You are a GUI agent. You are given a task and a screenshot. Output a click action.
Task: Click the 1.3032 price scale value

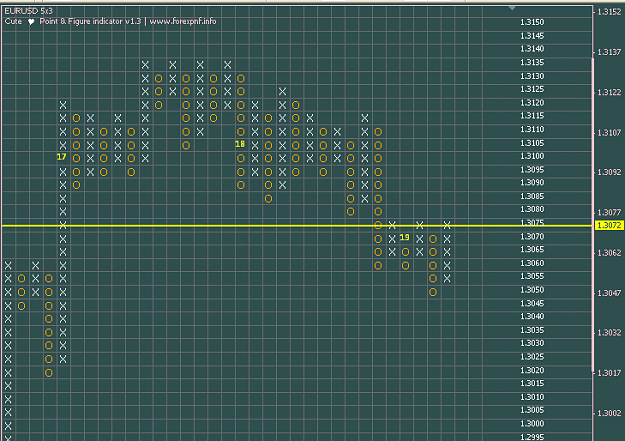[609, 333]
